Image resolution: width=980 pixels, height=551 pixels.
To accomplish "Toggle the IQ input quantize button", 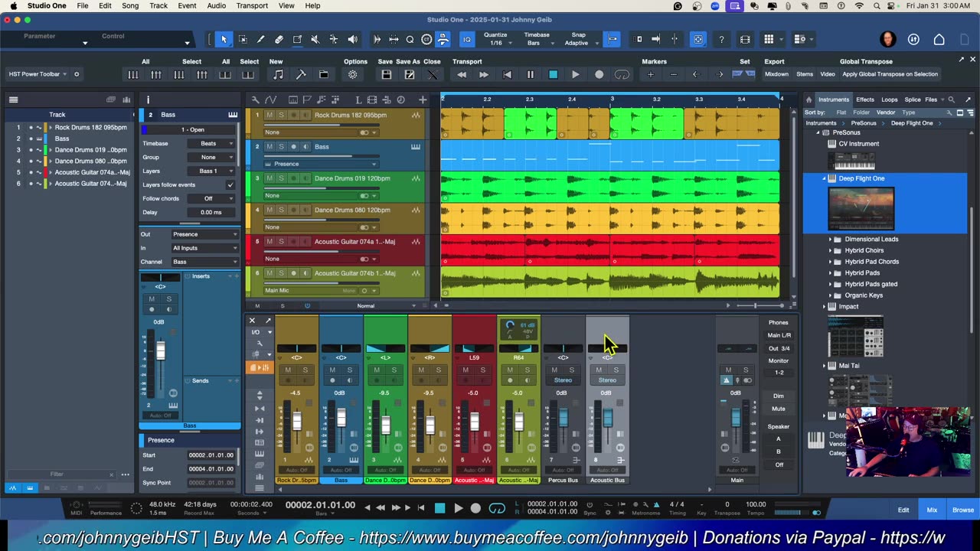I will (x=466, y=40).
